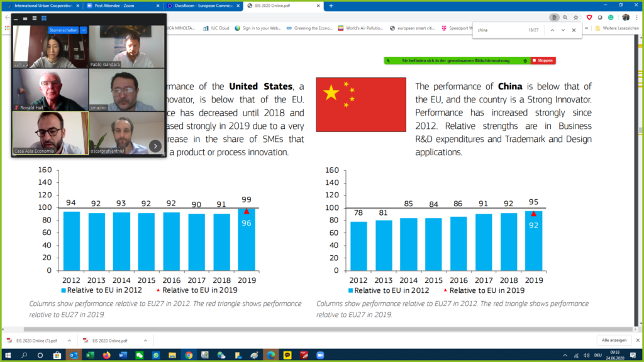The width and height of the screenshot is (644, 362).
Task: Open Chrome three-dot menu
Action: [x=636, y=18]
